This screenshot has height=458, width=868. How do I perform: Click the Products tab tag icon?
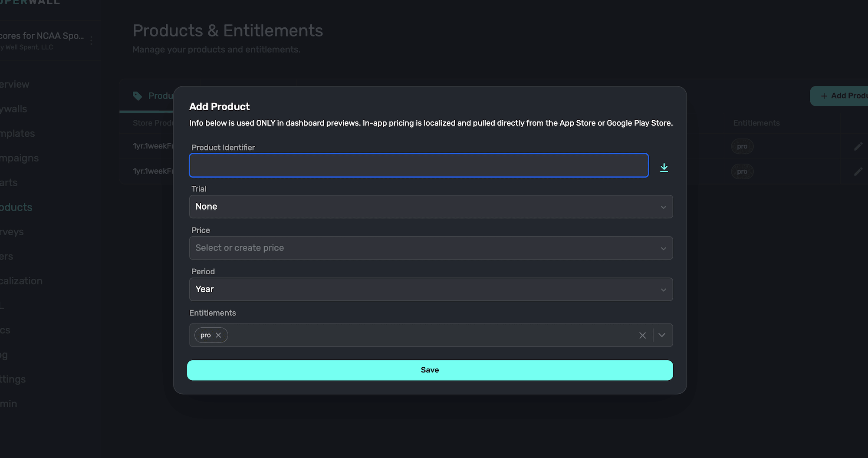[138, 96]
